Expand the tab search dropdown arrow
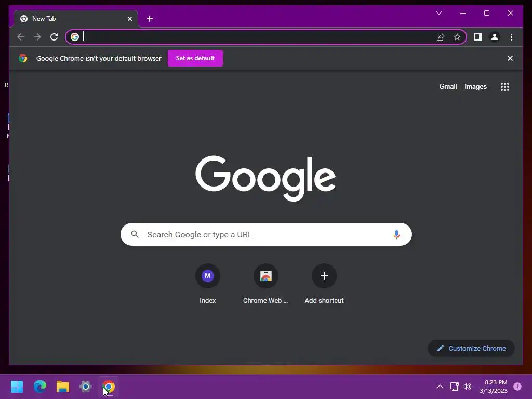Screen dimensions: 532x399 click(438, 13)
